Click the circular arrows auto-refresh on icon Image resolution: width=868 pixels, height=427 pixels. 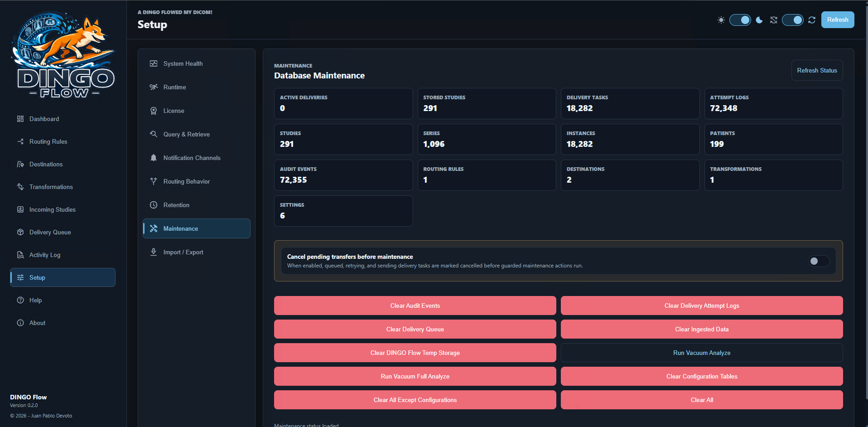(x=812, y=20)
